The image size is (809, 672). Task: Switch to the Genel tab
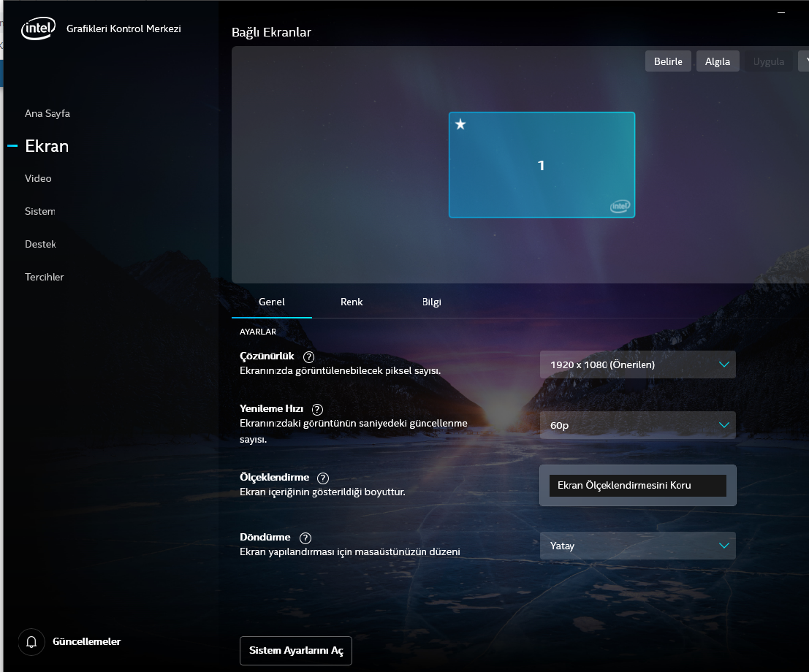pyautogui.click(x=272, y=302)
